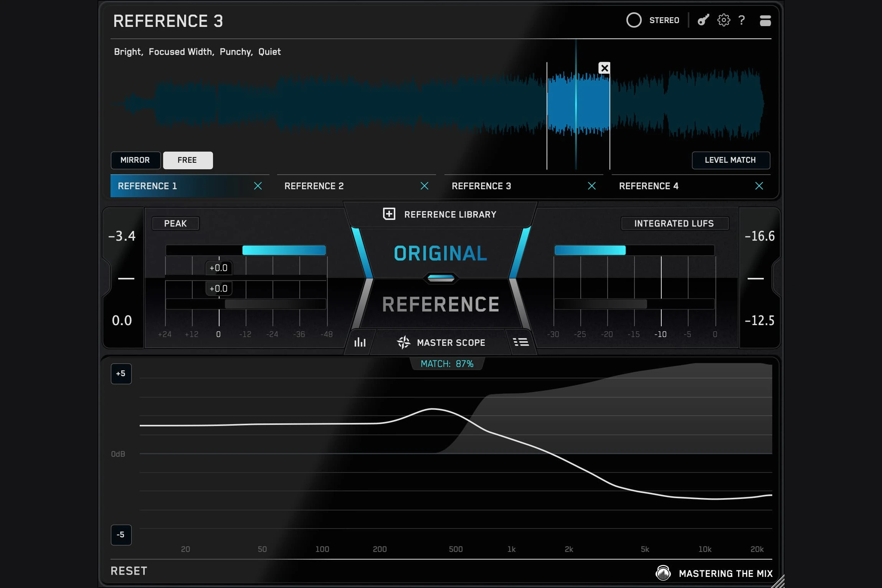
Task: Open the bar graph view icon
Action: click(x=360, y=342)
